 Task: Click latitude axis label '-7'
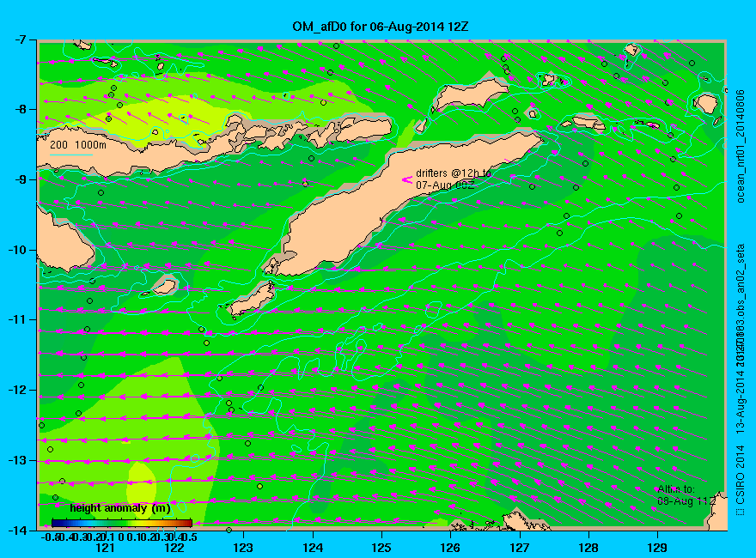[19, 40]
